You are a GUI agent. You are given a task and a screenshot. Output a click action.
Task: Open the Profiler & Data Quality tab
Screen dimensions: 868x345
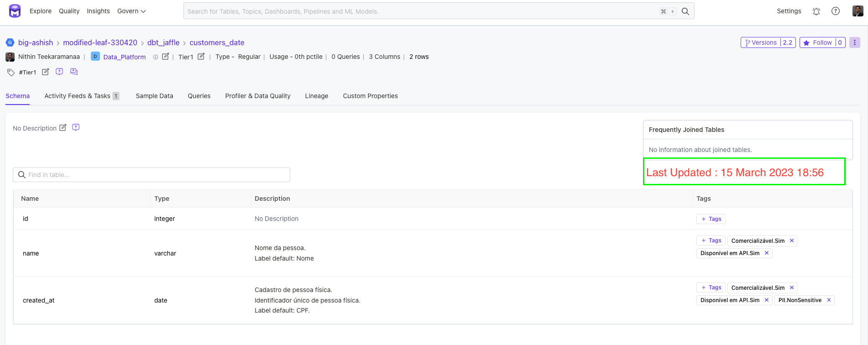[x=258, y=96]
